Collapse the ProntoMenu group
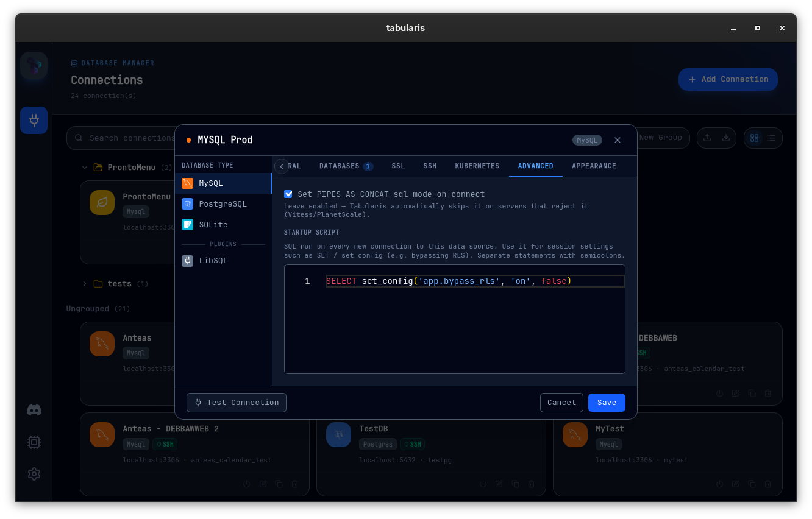 point(85,168)
